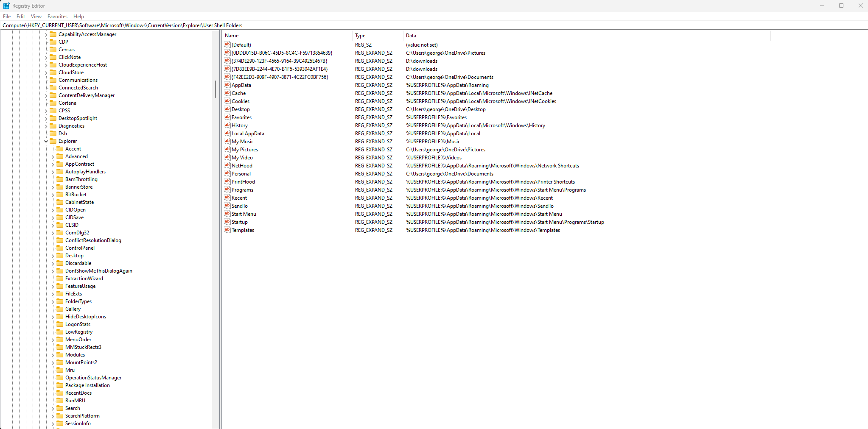Click the string icon of the History value

coord(227,125)
